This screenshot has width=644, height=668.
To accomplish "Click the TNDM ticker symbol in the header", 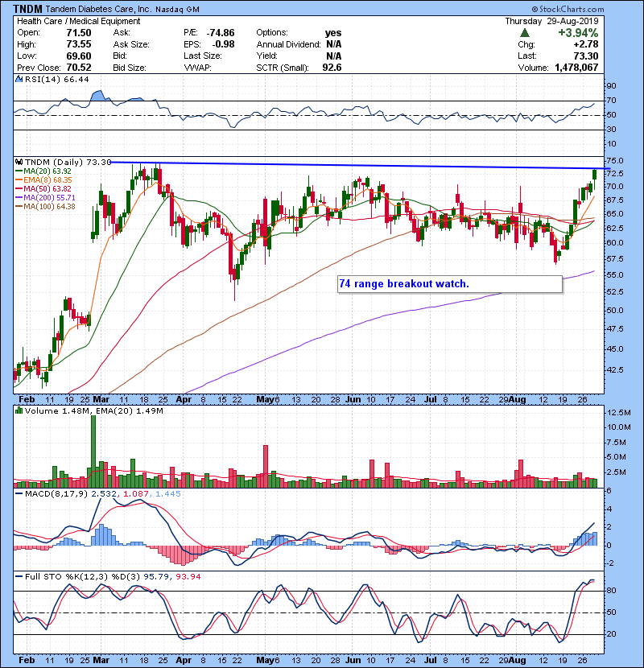I will point(27,9).
